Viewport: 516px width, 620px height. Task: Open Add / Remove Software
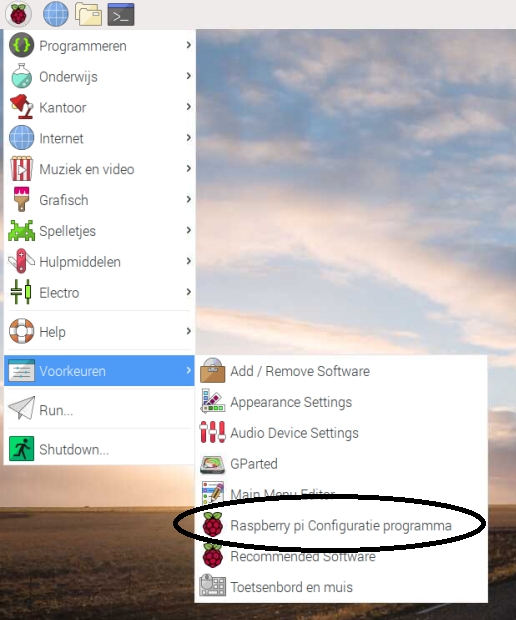(341, 371)
